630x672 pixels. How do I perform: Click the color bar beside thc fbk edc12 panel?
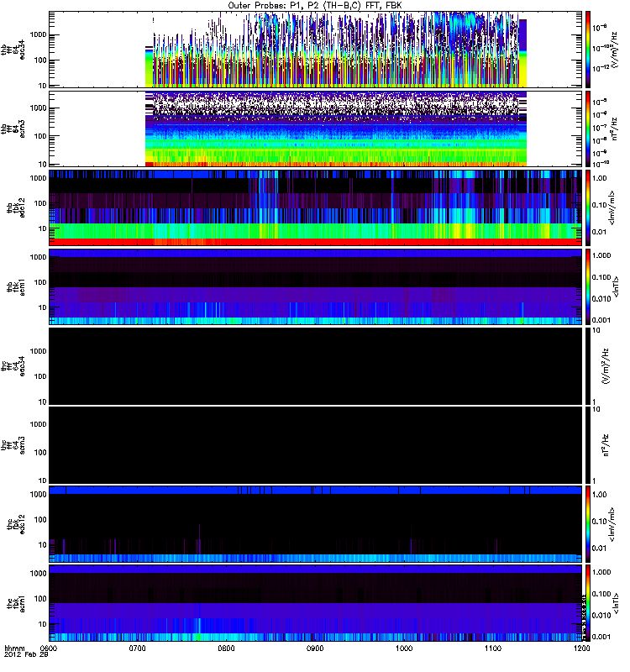589,523
